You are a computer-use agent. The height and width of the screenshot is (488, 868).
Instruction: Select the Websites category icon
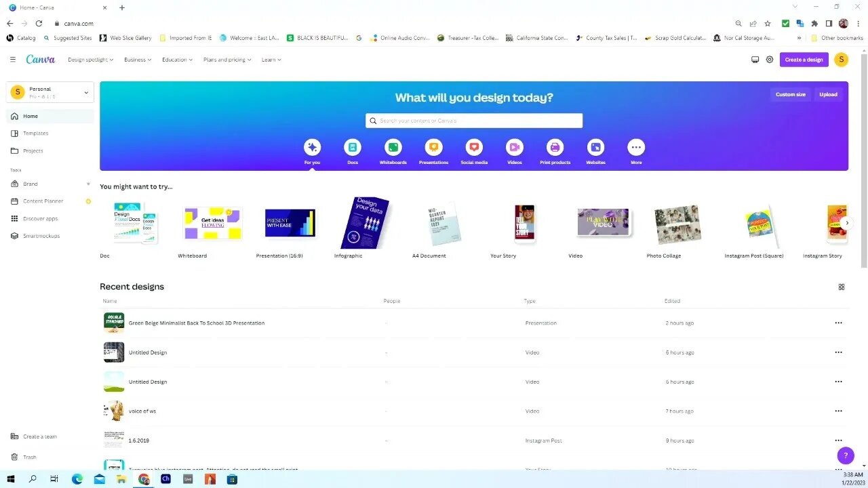coord(595,147)
